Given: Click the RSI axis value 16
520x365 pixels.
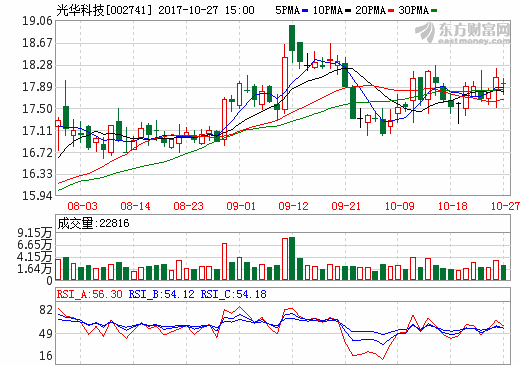Looking at the screenshot, I should point(46,356).
